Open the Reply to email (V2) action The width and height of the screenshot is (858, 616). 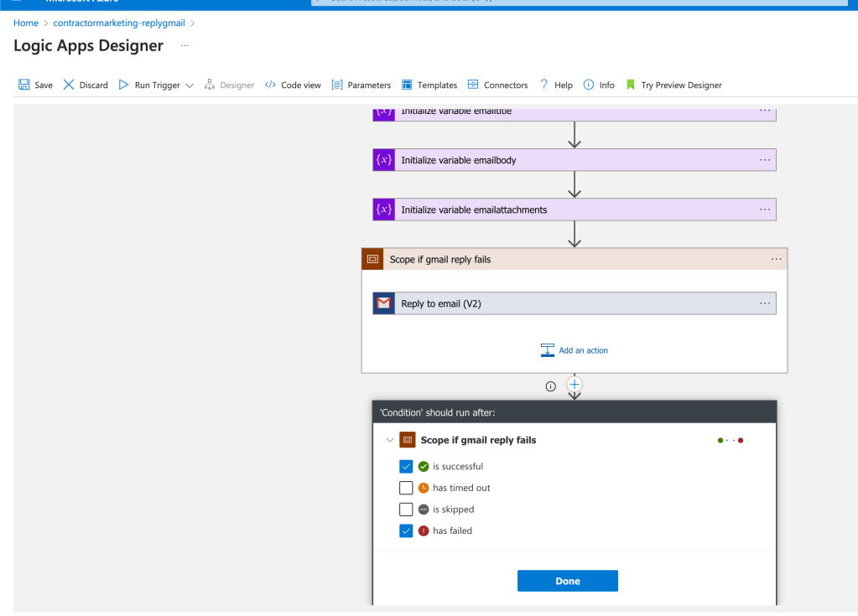[575, 303]
